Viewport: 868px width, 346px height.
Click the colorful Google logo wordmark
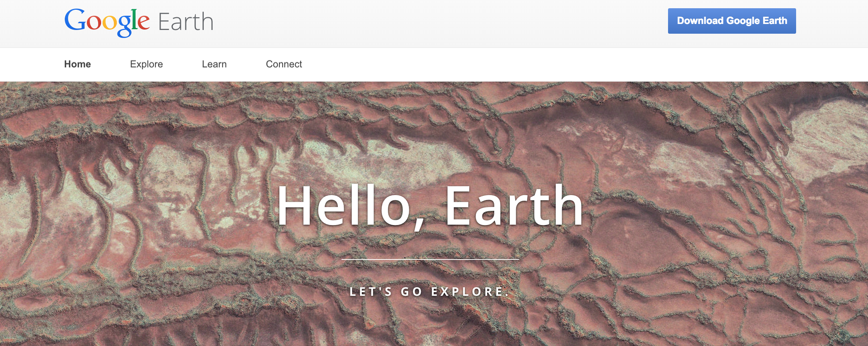click(x=107, y=22)
